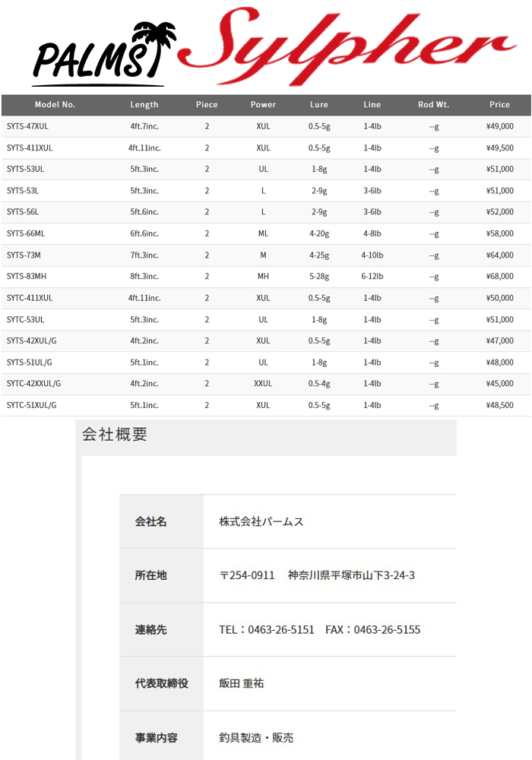Click the ¥49,000 price cell

[499, 126]
